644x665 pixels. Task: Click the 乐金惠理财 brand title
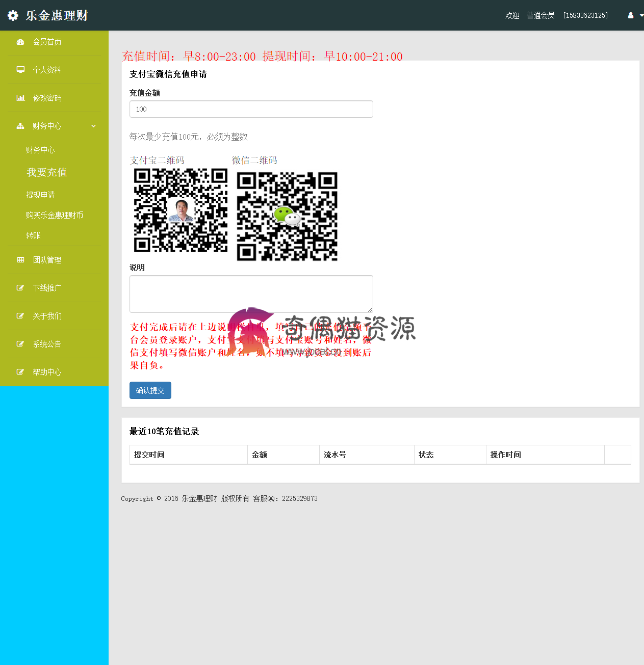(57, 15)
